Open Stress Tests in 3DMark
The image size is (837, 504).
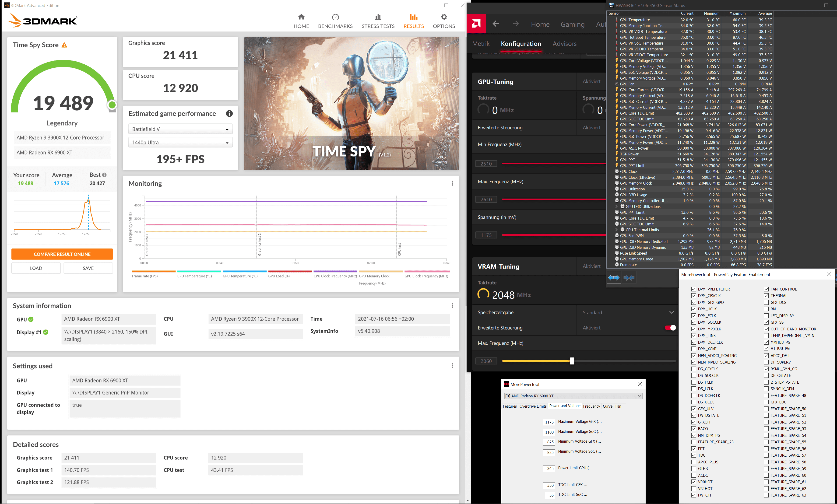click(x=378, y=21)
